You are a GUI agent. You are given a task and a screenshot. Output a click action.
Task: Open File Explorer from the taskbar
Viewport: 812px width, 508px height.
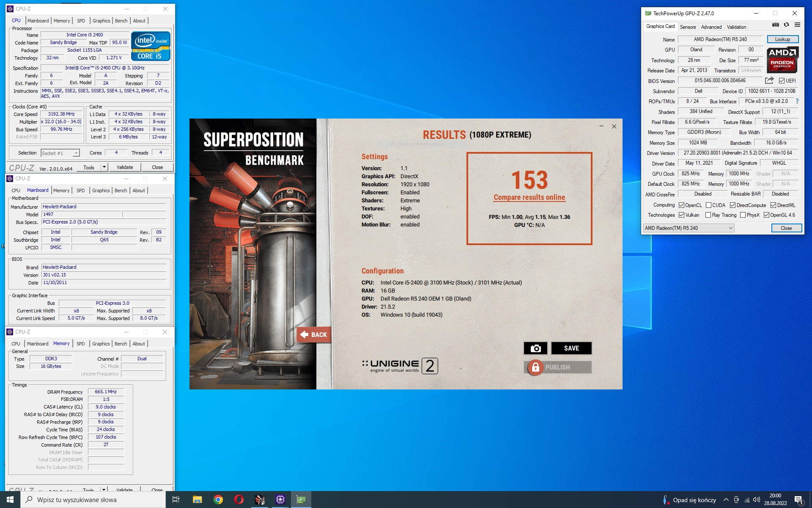point(197,500)
